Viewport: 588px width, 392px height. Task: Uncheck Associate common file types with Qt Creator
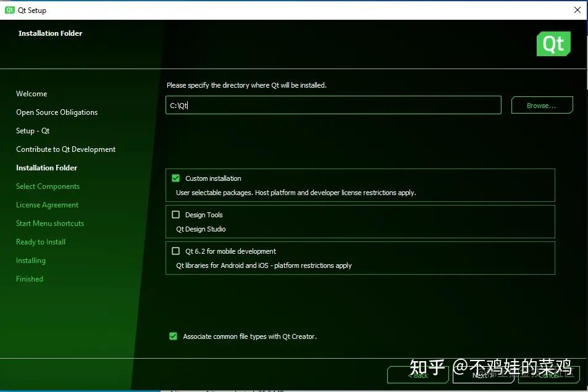173,336
